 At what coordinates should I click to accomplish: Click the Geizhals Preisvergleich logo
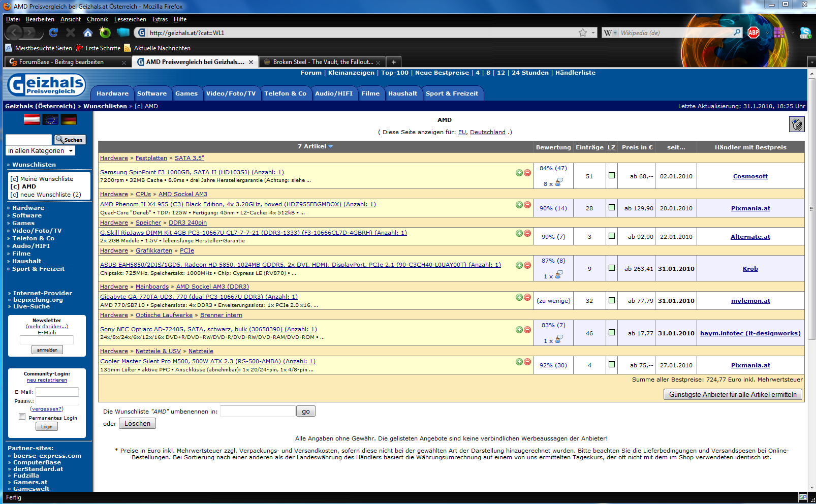click(46, 85)
